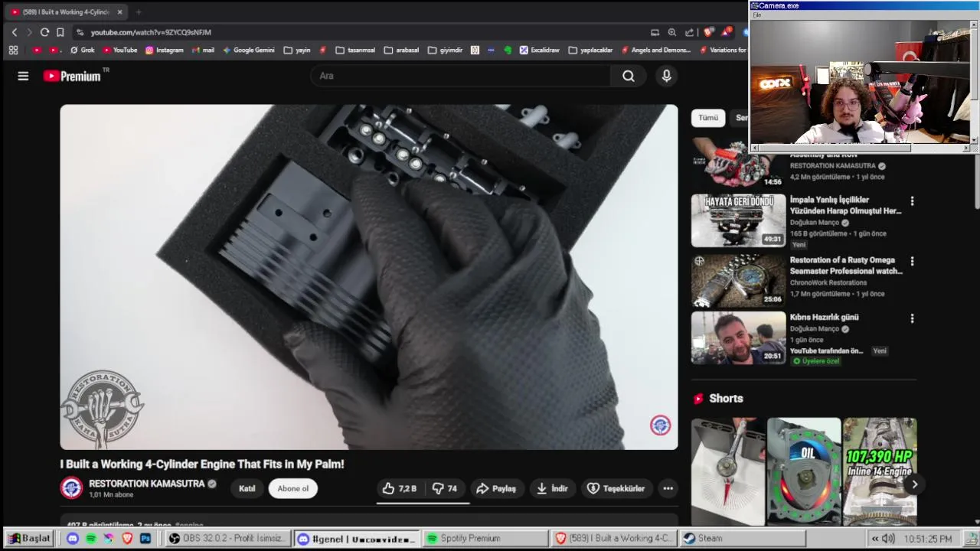Go back with browser back arrow

tap(15, 32)
